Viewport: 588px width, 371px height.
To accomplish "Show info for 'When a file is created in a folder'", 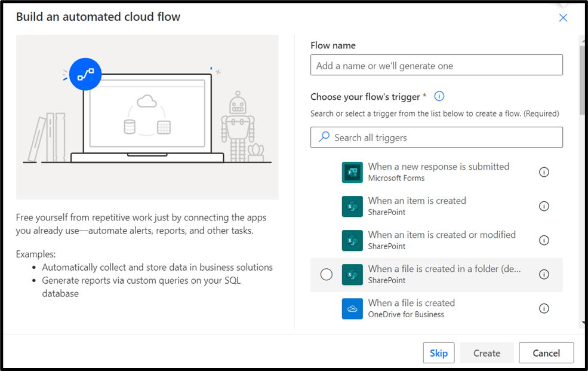I will point(544,274).
